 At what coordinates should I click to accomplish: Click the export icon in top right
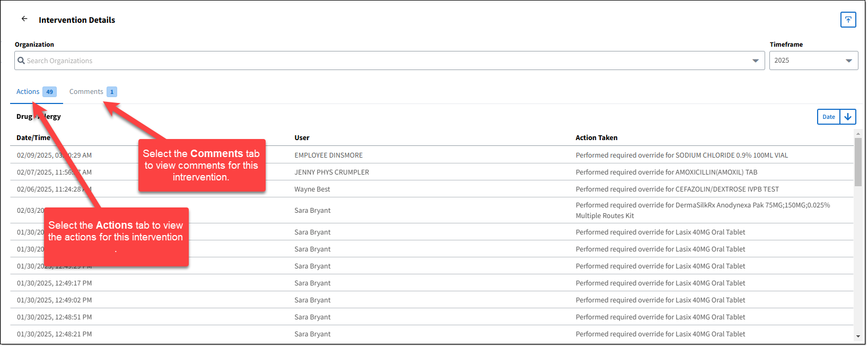coord(848,20)
